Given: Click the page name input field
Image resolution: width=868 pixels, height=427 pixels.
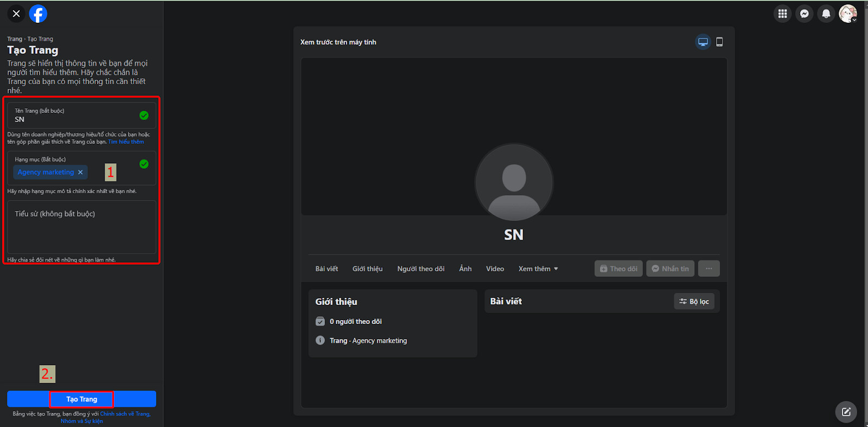Looking at the screenshot, I should [81, 115].
